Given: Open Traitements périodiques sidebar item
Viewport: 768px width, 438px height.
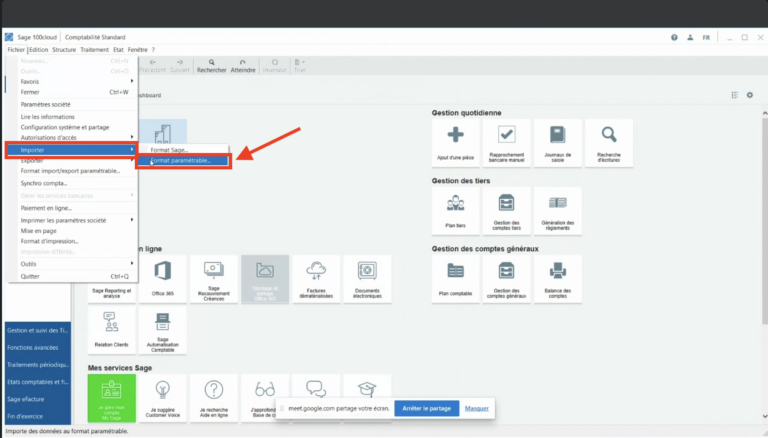Looking at the screenshot, I should (x=38, y=365).
